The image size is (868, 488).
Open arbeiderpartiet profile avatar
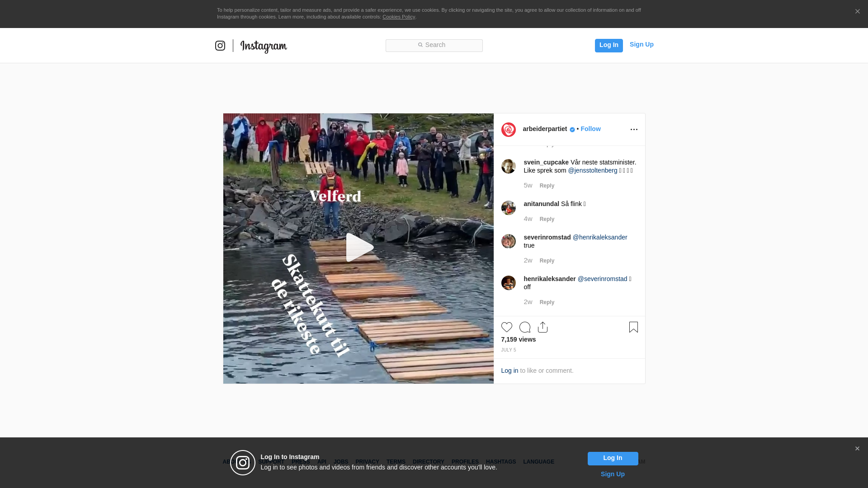point(509,130)
